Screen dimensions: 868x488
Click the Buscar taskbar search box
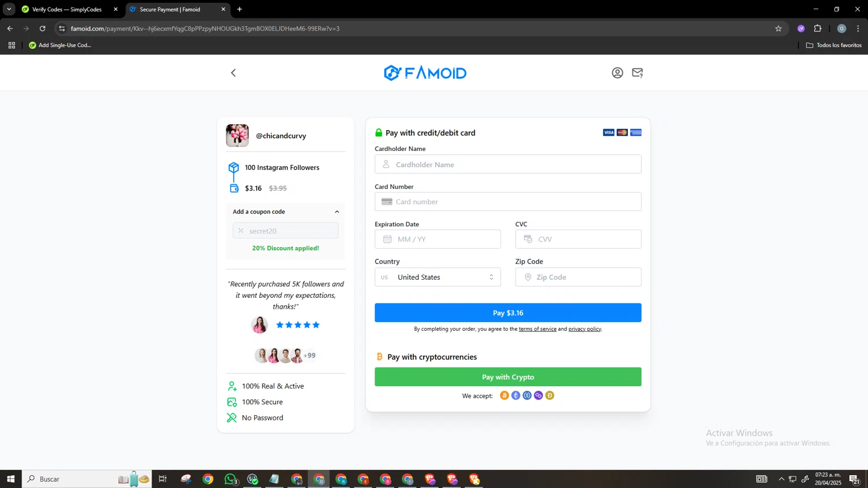87,479
